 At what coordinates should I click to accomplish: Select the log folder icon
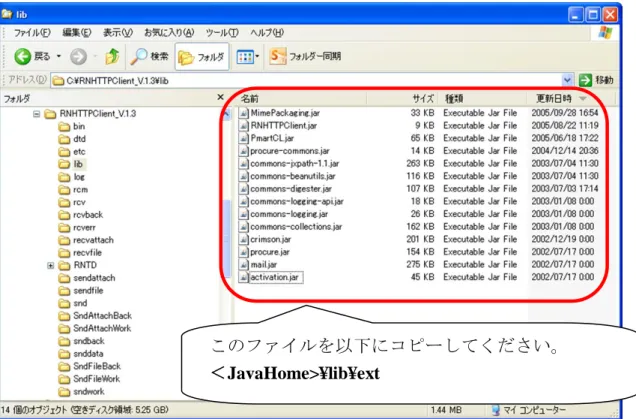[x=64, y=177]
